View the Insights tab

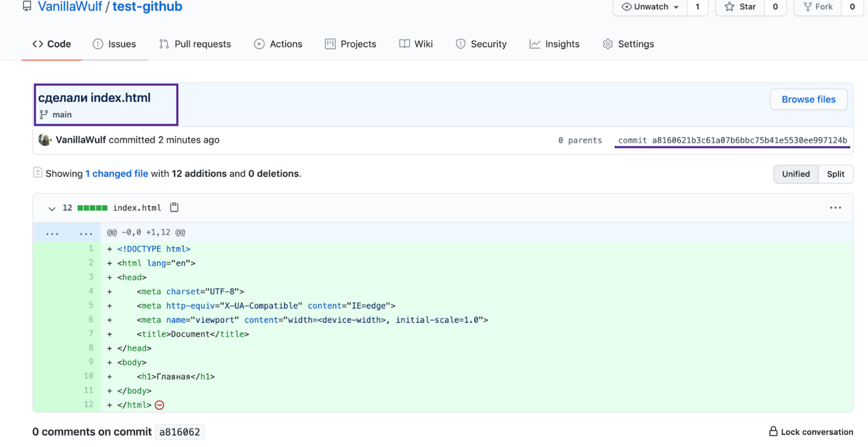pyautogui.click(x=554, y=44)
